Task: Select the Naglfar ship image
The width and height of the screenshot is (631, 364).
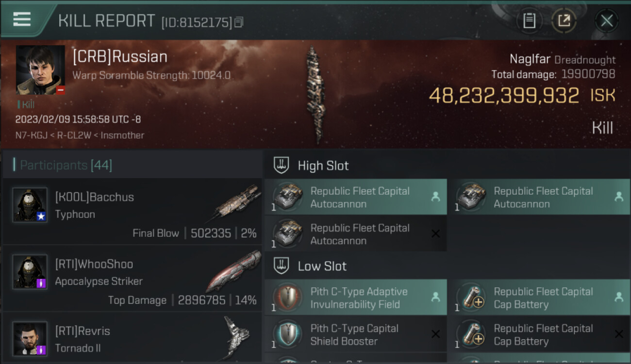Action: click(x=315, y=95)
